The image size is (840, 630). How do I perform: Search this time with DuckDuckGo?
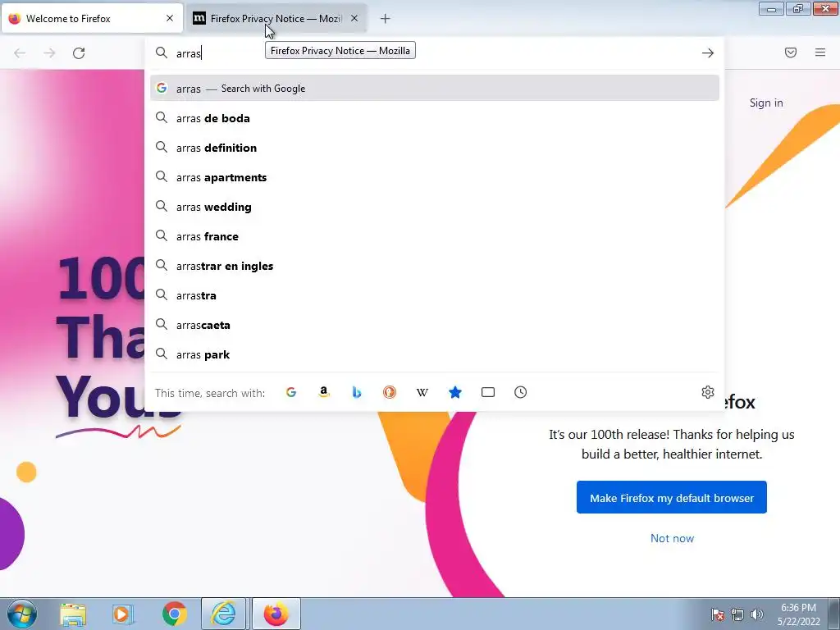tap(390, 392)
